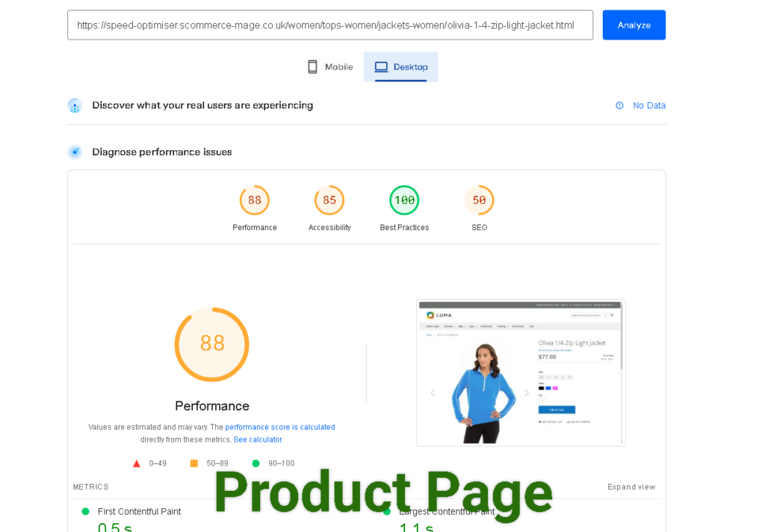This screenshot has width=765, height=532.
Task: Click the magenta color swatch in product thumbnail
Action: 555,388
